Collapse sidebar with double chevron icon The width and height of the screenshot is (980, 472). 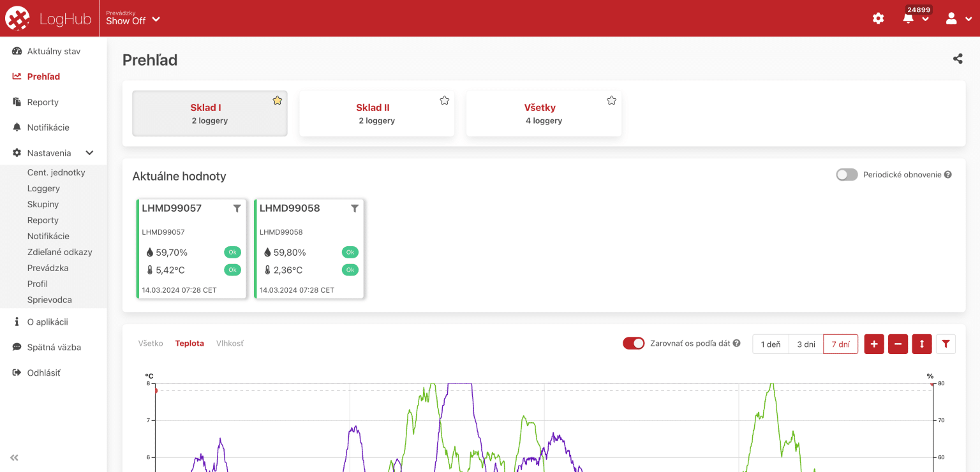click(14, 457)
